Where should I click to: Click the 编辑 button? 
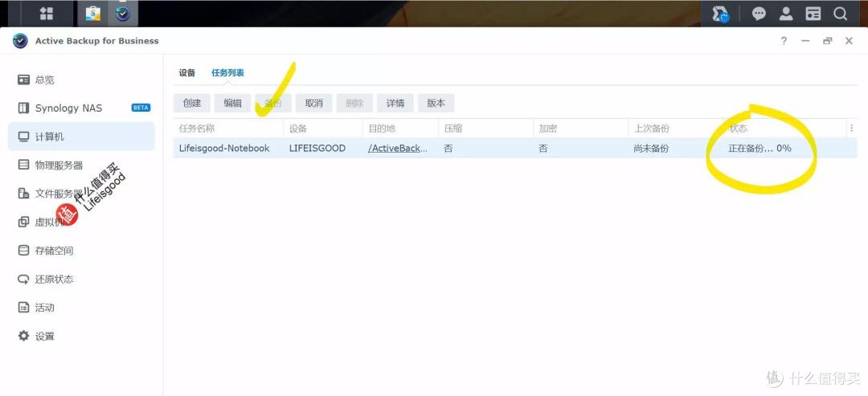[x=232, y=103]
